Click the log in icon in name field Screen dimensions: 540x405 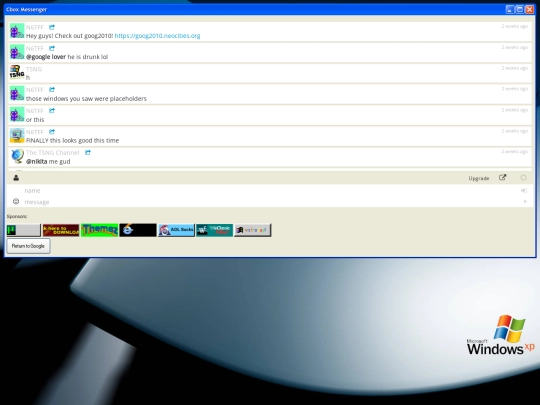point(524,190)
